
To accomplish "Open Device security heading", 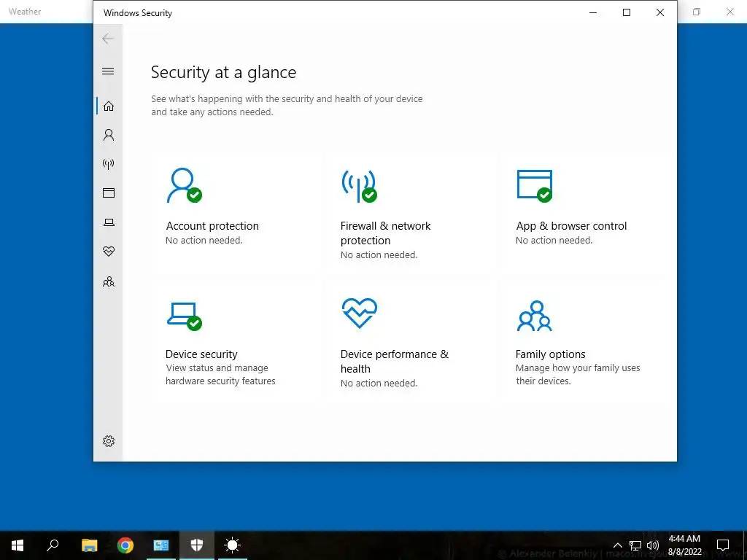I will [x=201, y=354].
